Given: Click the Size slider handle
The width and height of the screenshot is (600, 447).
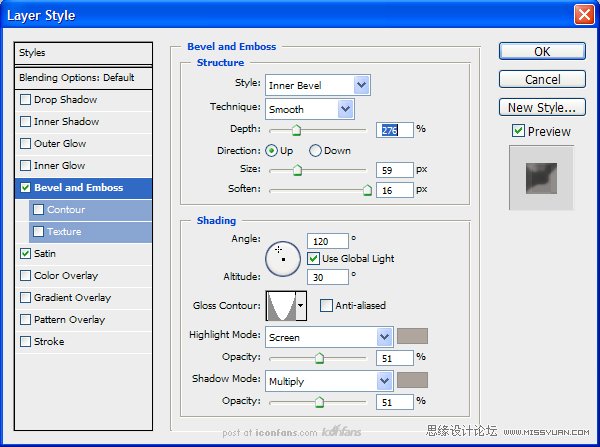Looking at the screenshot, I should [297, 170].
